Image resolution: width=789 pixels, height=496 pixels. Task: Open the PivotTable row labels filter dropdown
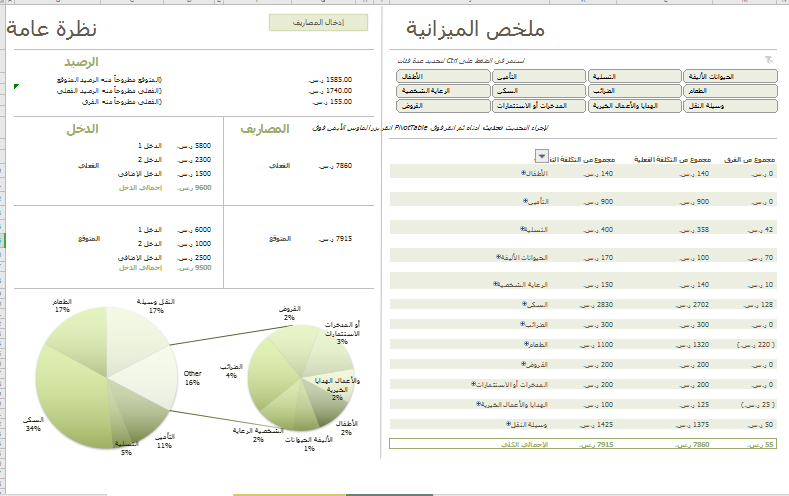541,156
